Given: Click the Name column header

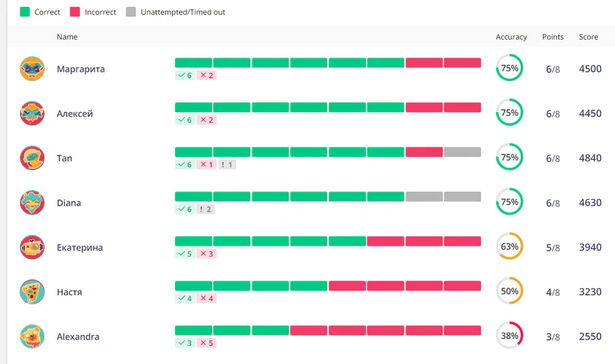Looking at the screenshot, I should (x=67, y=37).
